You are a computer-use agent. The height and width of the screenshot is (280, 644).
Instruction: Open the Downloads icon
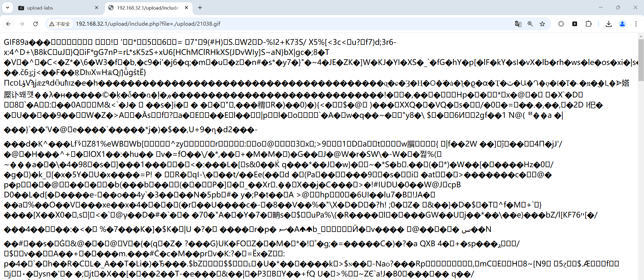pyautogui.click(x=609, y=24)
